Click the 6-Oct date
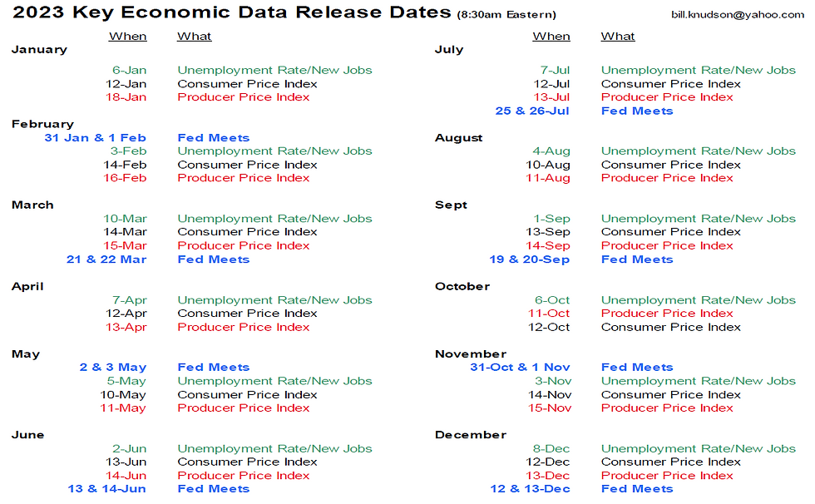Screen dimensions: 815x504 click(552, 300)
